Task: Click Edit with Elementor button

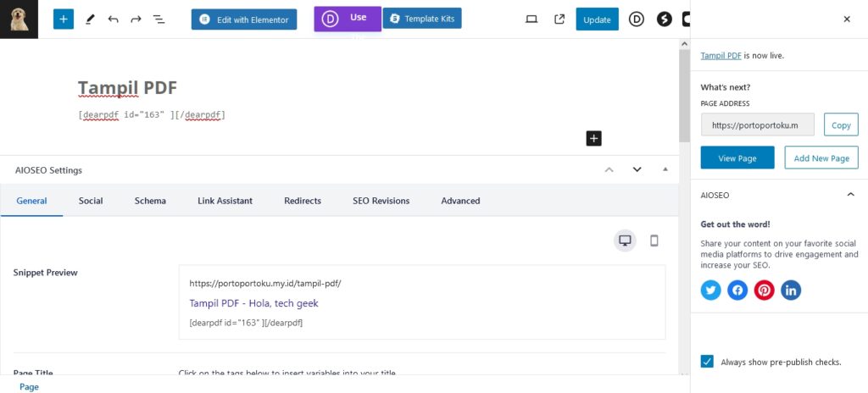Action: coord(244,19)
